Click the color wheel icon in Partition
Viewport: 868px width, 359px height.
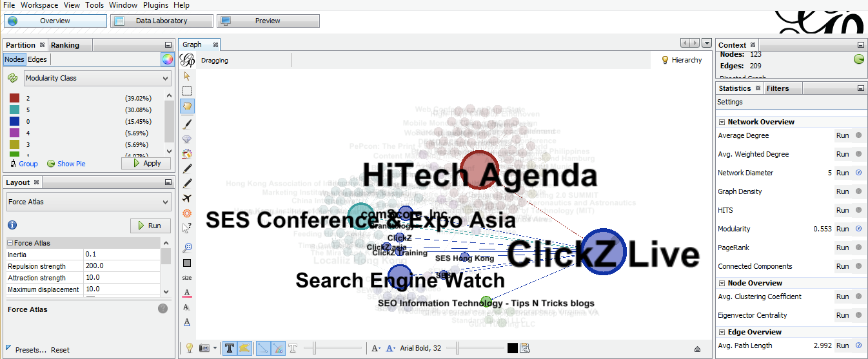click(x=168, y=59)
